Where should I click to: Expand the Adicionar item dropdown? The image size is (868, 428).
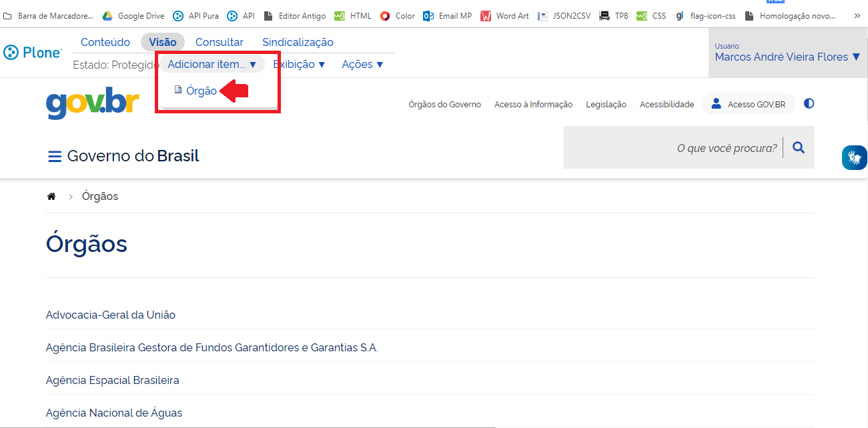click(211, 64)
